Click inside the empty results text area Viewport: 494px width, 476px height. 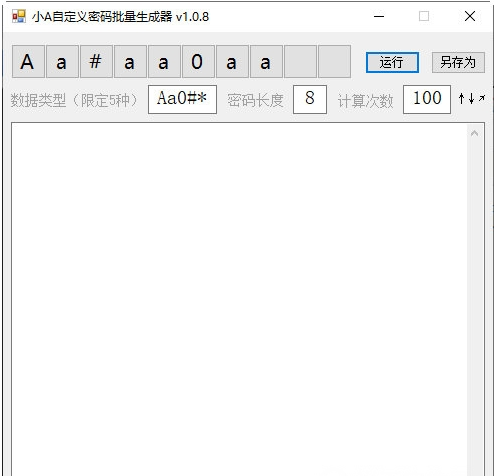coord(239,299)
